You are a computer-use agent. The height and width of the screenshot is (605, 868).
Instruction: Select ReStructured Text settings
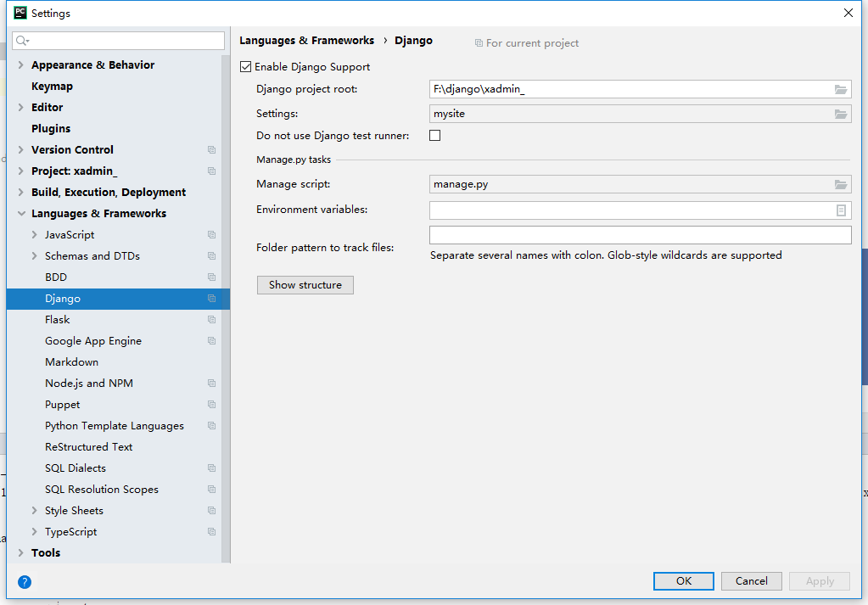point(88,446)
